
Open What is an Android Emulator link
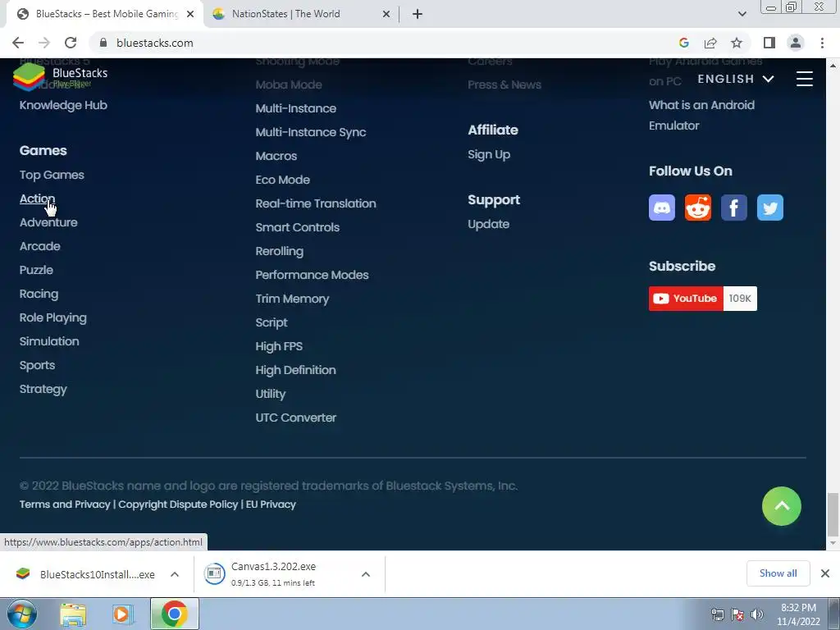(701, 115)
